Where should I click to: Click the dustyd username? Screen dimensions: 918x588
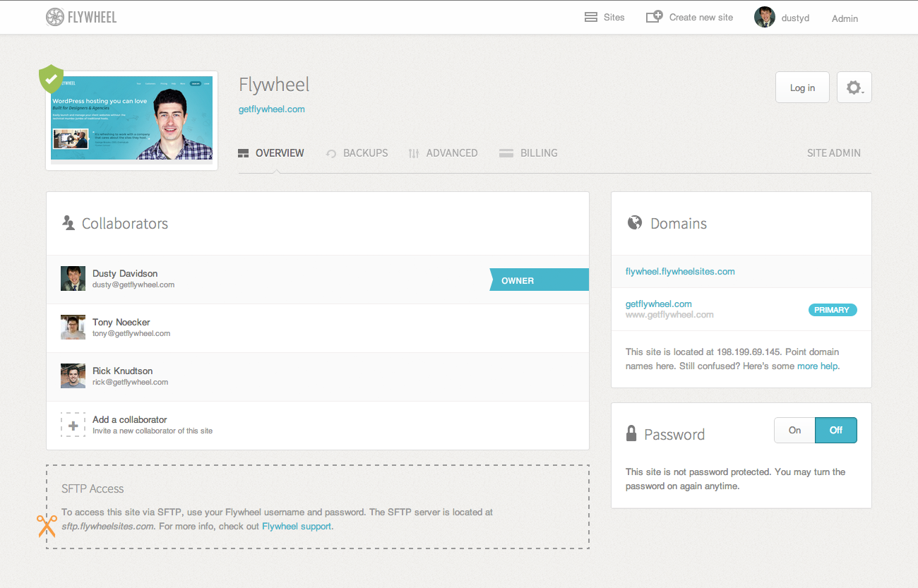[795, 18]
